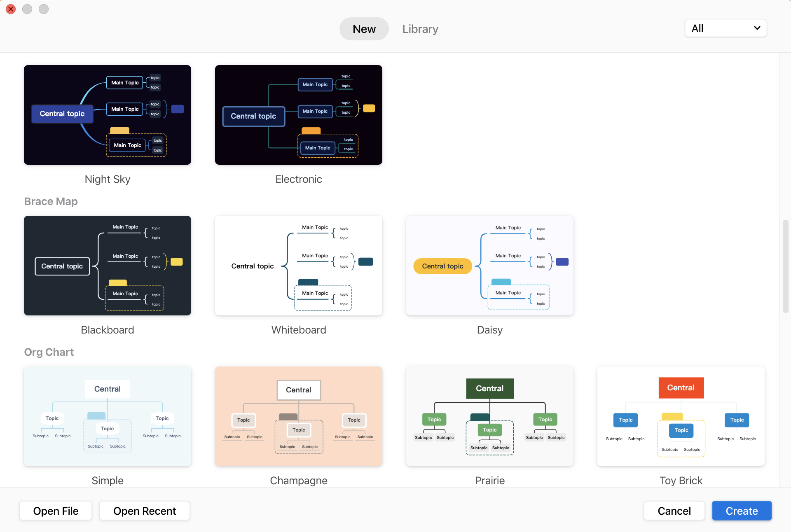
Task: Open the All templates filter dropdown
Action: 725,28
